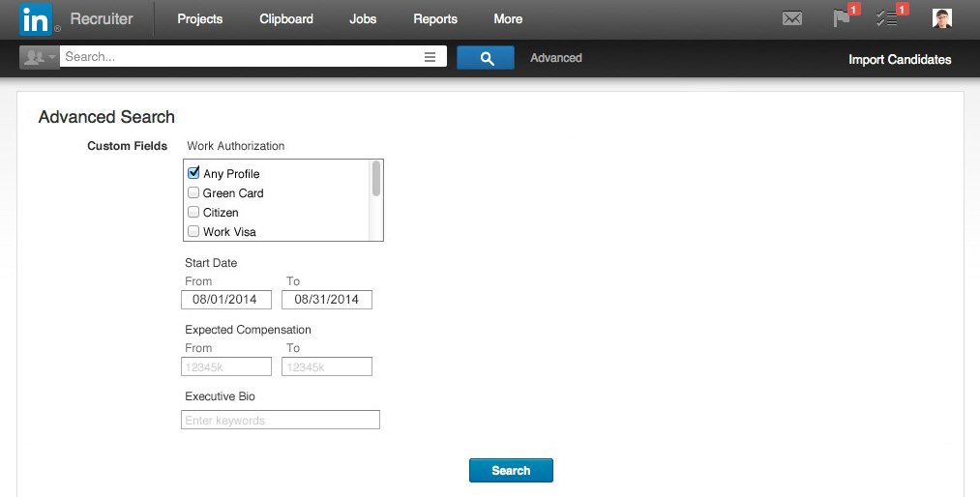Go to the Reports menu
The image size is (980, 497).
pyautogui.click(x=435, y=19)
